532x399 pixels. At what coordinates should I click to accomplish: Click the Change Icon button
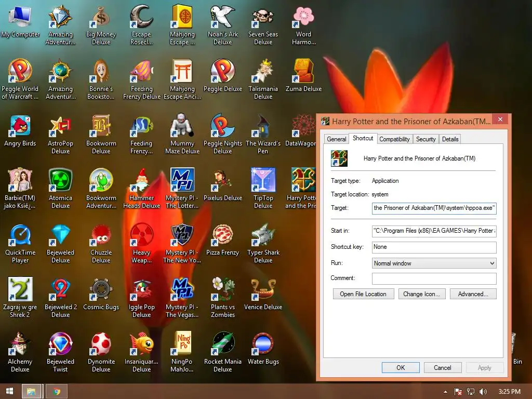point(421,294)
